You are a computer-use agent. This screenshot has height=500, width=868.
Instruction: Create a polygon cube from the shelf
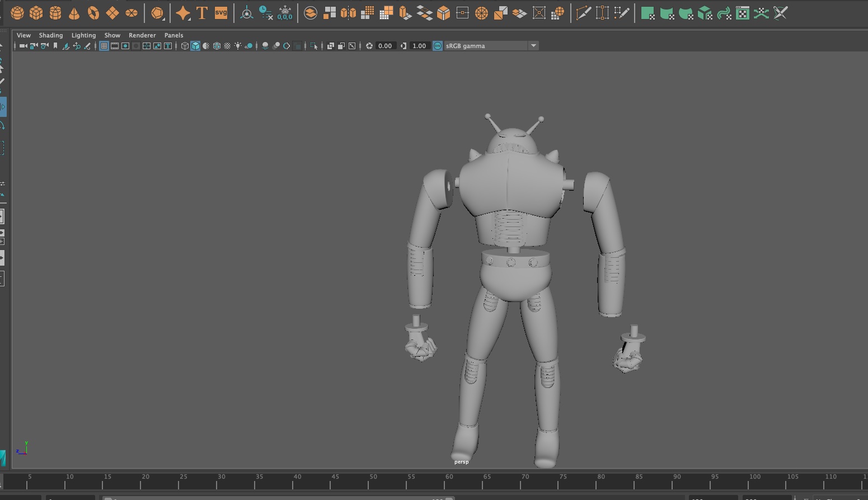[x=36, y=13]
